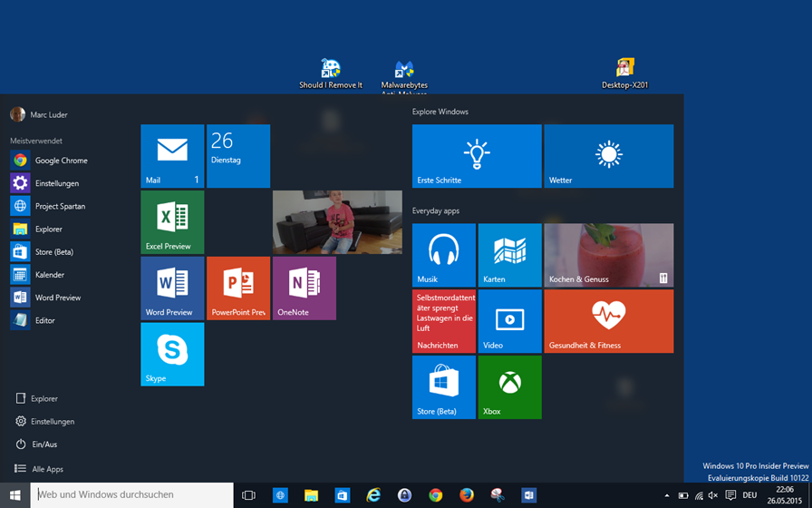Open the Karten maps tile
This screenshot has width=812, height=508.
(x=509, y=255)
